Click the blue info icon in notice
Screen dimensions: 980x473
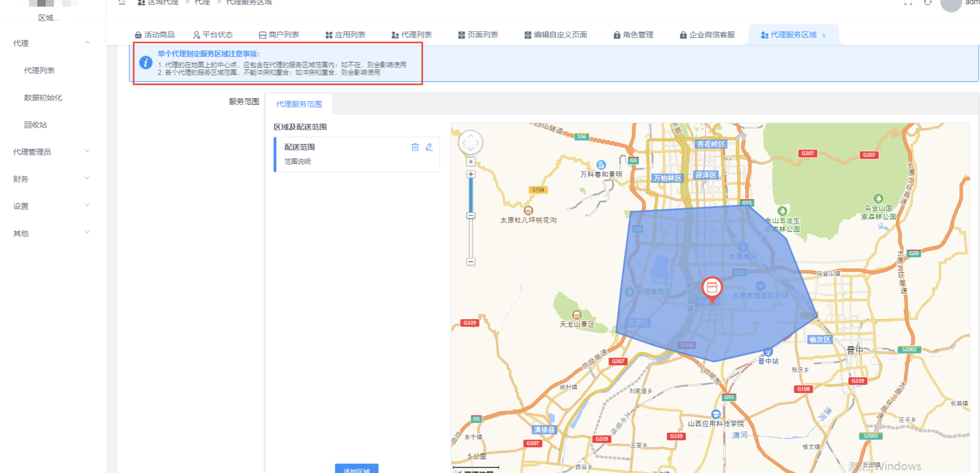(x=145, y=63)
